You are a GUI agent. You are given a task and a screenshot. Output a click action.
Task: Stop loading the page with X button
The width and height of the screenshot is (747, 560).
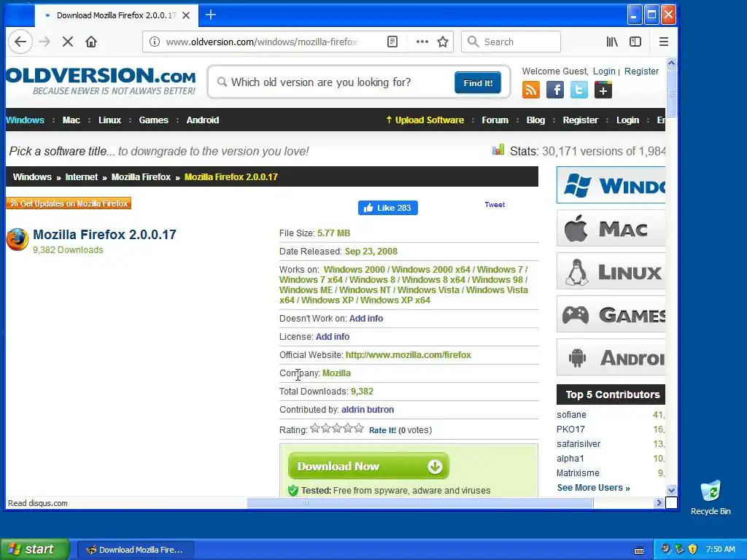pos(68,42)
